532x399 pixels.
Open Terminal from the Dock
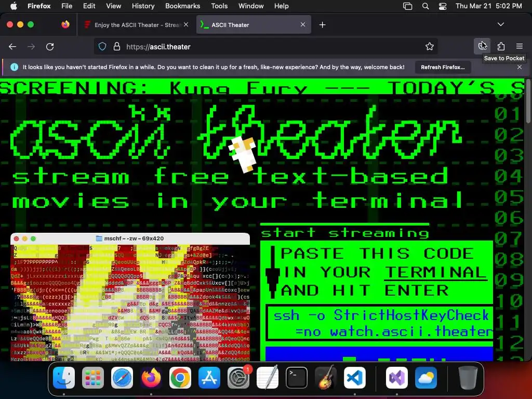(297, 378)
